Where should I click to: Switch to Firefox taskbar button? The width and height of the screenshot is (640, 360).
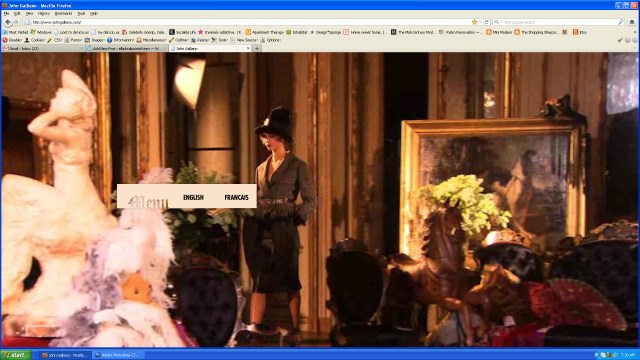(x=64, y=355)
